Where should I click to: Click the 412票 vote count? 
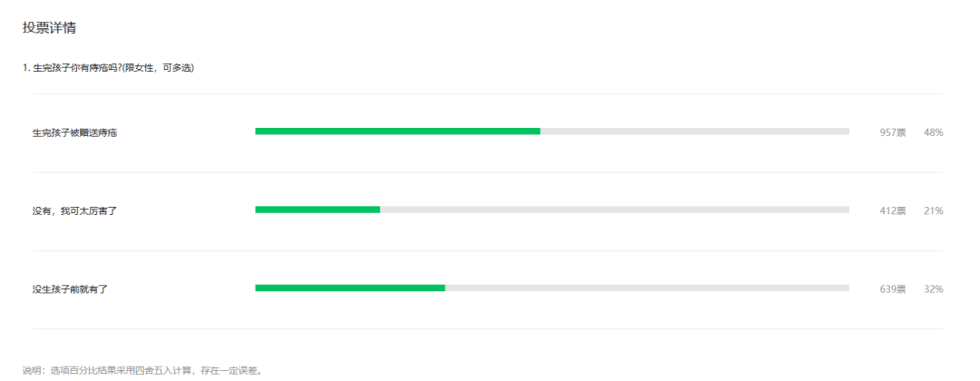click(893, 211)
